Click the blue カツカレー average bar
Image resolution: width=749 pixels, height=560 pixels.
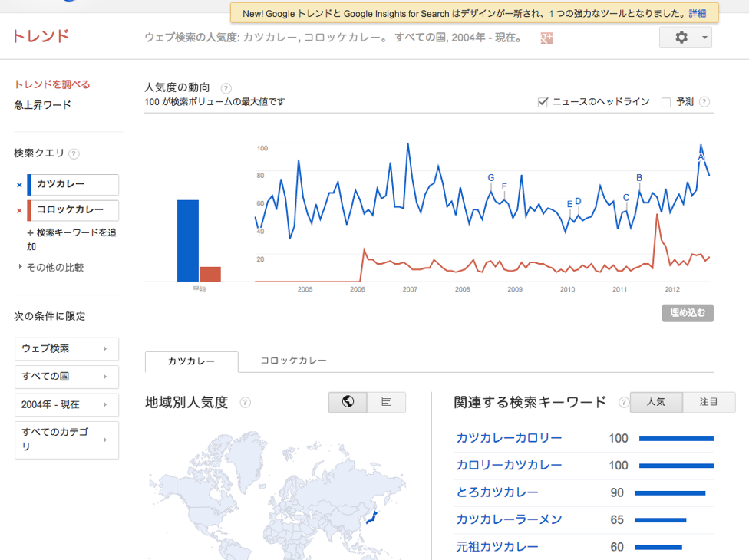(188, 241)
